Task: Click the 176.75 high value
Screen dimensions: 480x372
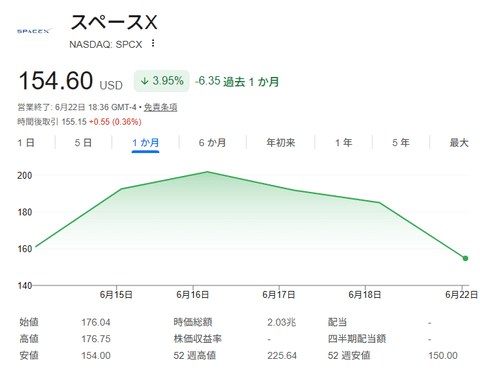Action: (x=96, y=339)
